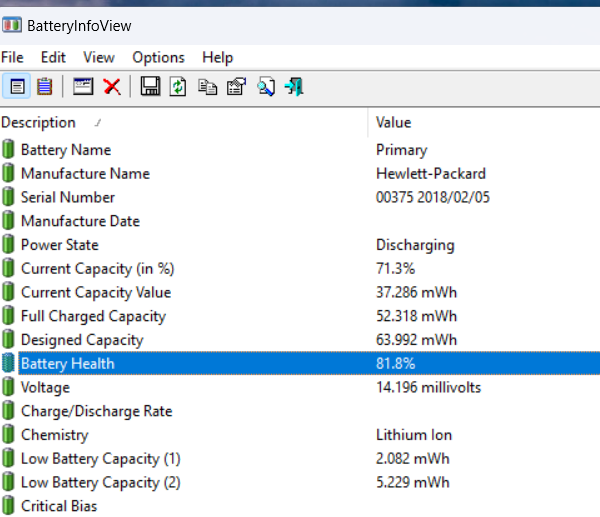Select the Manufacture Name row label
Screen dimensions: 600x517
tap(85, 173)
